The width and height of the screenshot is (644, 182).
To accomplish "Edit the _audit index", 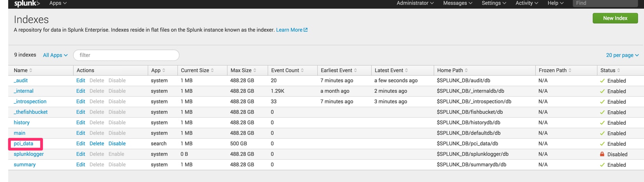I will tap(80, 81).
